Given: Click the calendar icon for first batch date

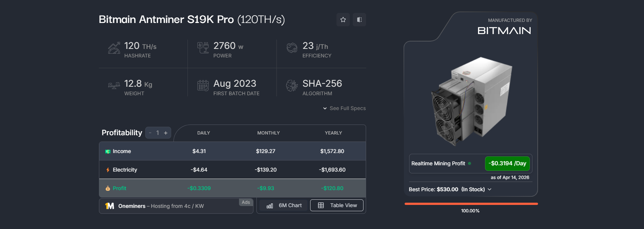Looking at the screenshot, I should (x=203, y=86).
